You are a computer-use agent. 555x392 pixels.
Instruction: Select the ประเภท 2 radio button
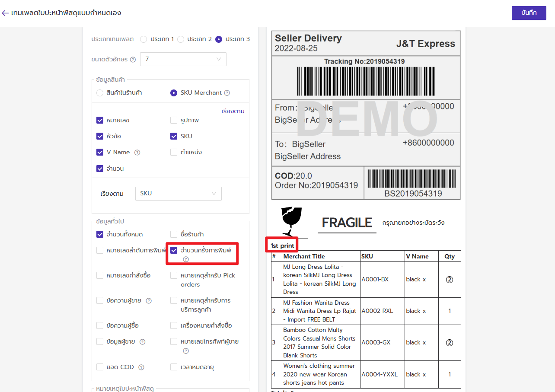point(181,39)
